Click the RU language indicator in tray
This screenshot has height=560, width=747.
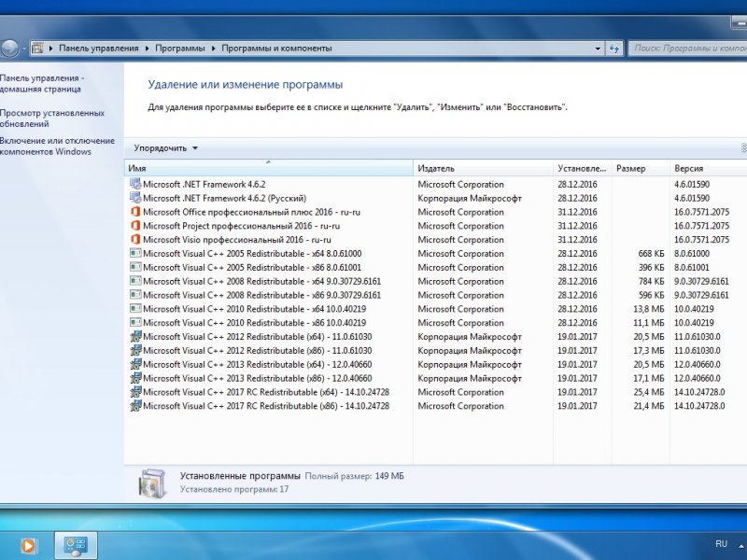[x=721, y=544]
